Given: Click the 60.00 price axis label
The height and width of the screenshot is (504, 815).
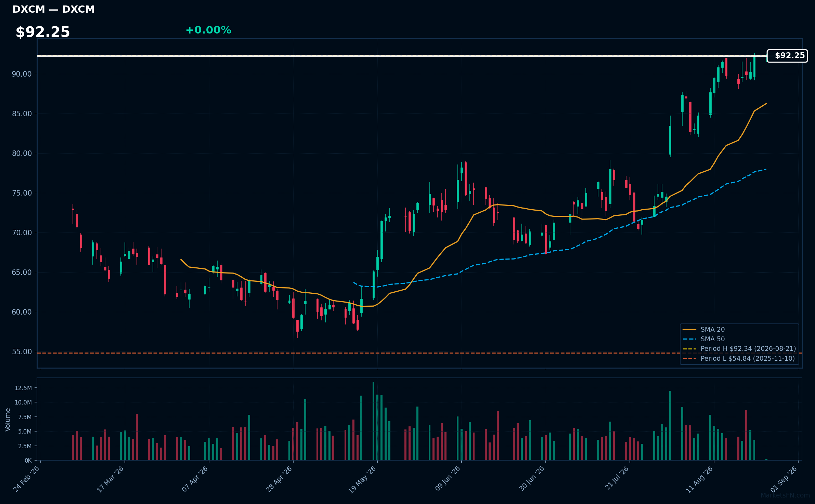Looking at the screenshot, I should tap(22, 312).
